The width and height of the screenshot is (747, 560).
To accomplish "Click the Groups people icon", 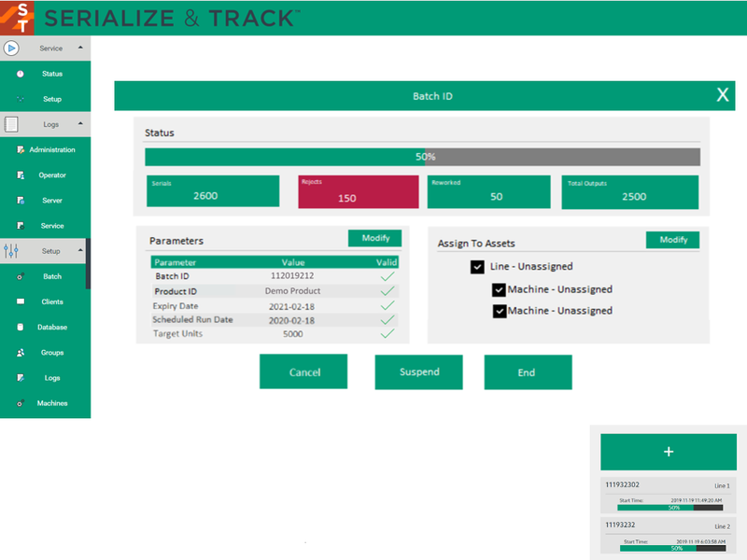I will point(21,353).
